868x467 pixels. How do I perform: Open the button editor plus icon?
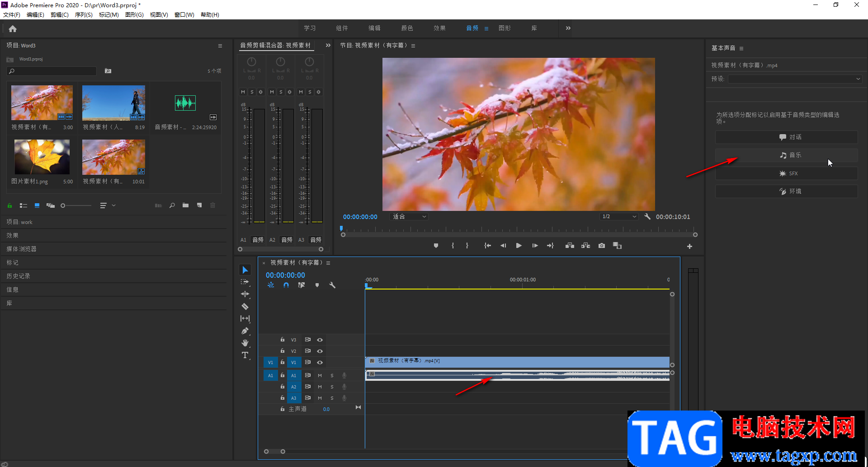(689, 246)
